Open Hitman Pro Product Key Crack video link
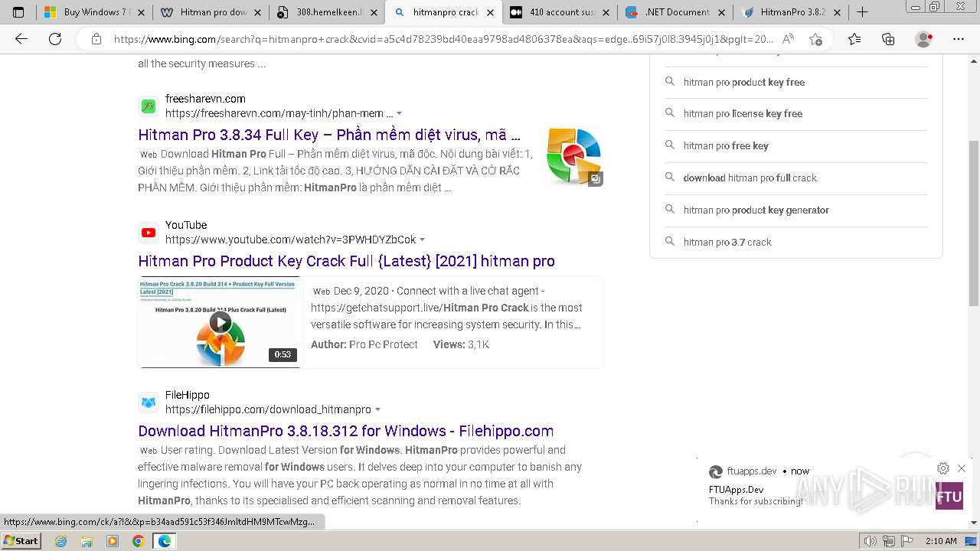980x551 pixels. pyautogui.click(x=346, y=261)
